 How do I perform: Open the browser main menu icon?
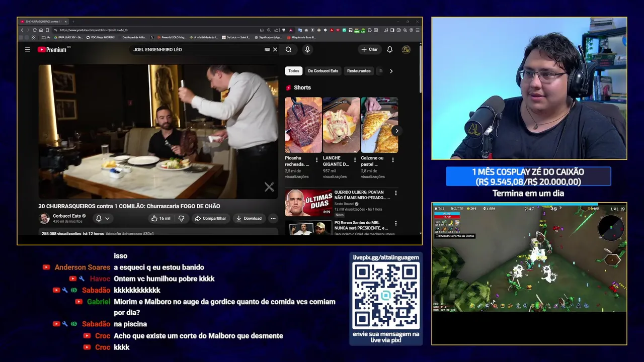[x=418, y=30]
